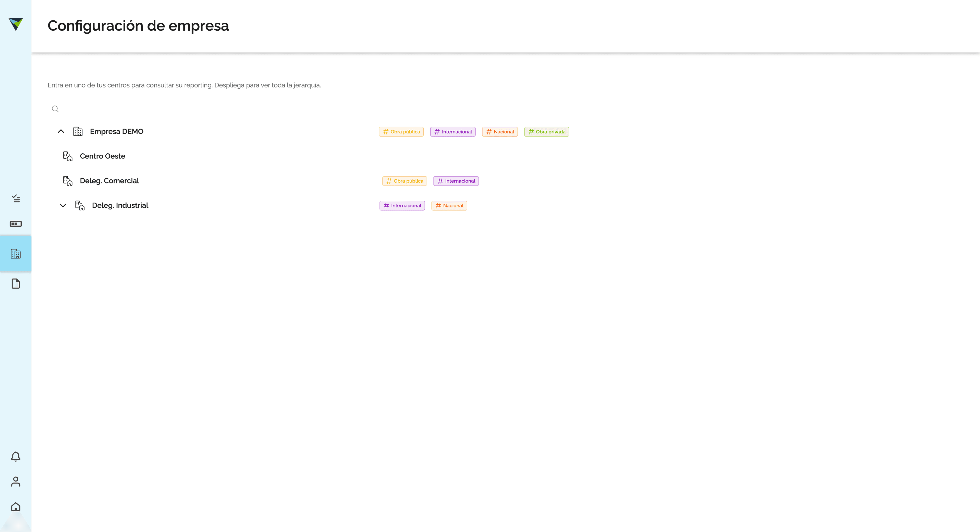
Task: Open the Centro Oeste center
Action: point(102,156)
